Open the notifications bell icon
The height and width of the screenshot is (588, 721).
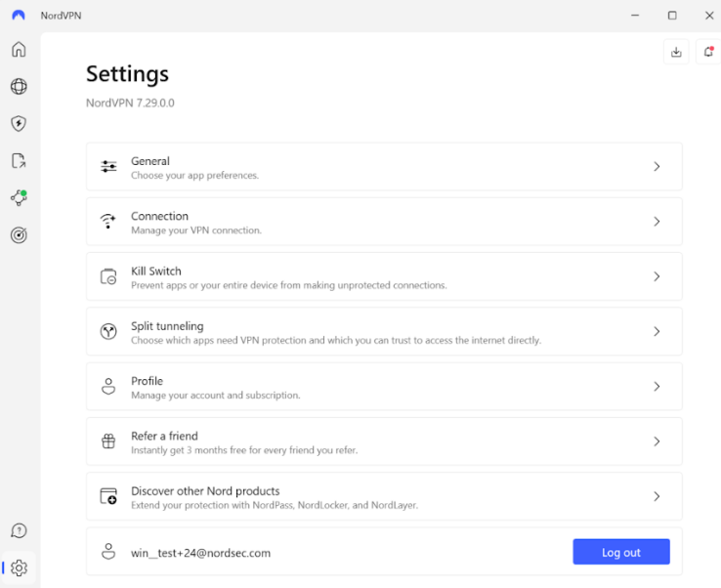tap(708, 53)
